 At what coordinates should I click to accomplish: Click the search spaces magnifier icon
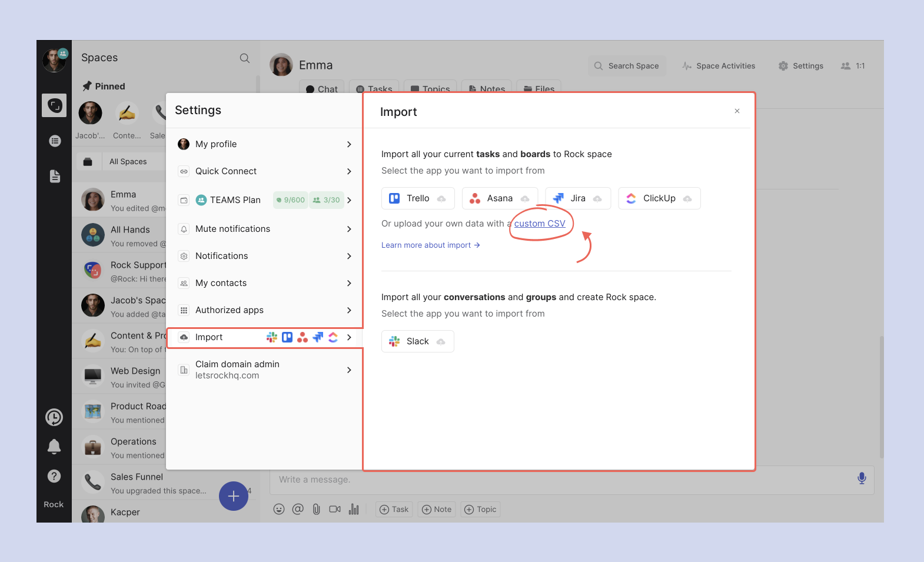click(245, 58)
